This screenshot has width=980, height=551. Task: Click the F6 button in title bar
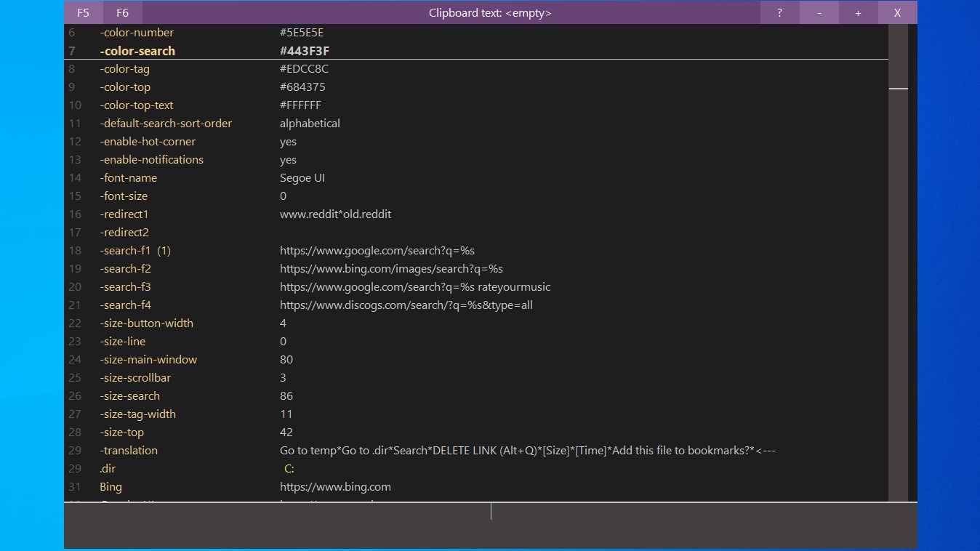tap(122, 12)
